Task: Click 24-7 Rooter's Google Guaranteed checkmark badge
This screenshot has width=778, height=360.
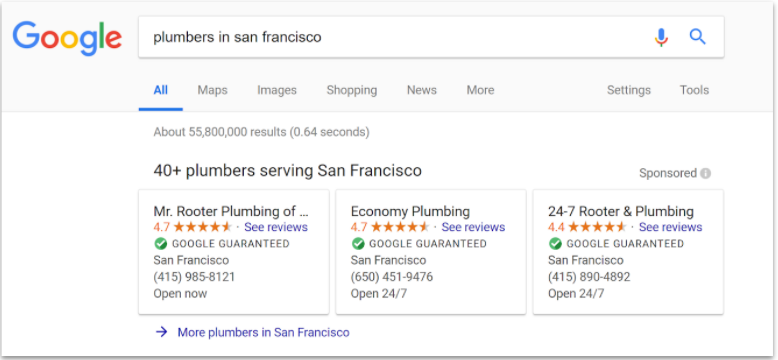Action: pyautogui.click(x=555, y=243)
